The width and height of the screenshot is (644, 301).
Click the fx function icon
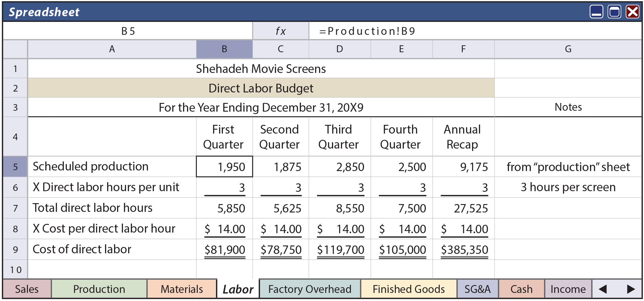[x=281, y=30]
